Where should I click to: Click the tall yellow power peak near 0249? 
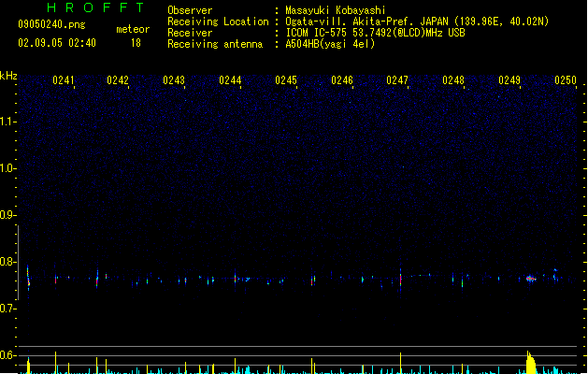coord(531,363)
